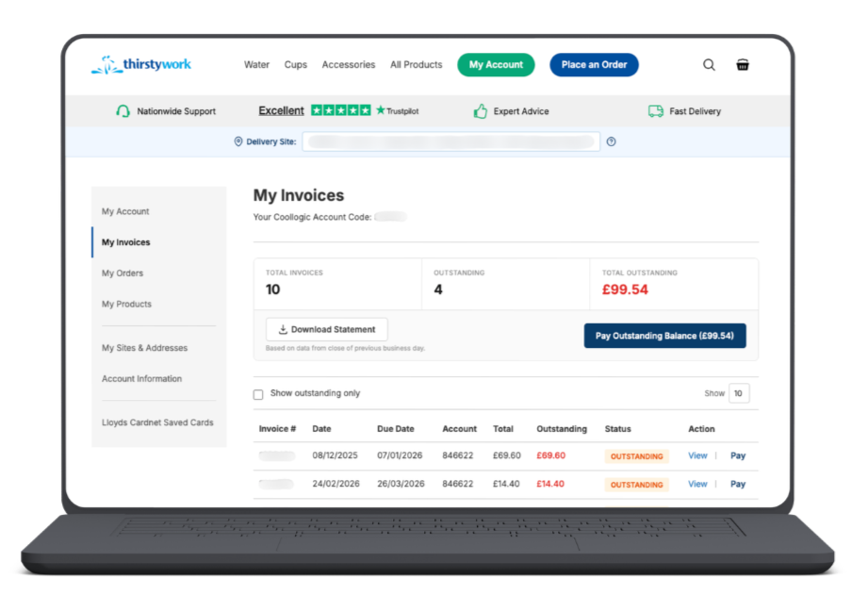Open the delivery site help question mark
Viewport: 868px width, 612px height.
click(x=611, y=141)
